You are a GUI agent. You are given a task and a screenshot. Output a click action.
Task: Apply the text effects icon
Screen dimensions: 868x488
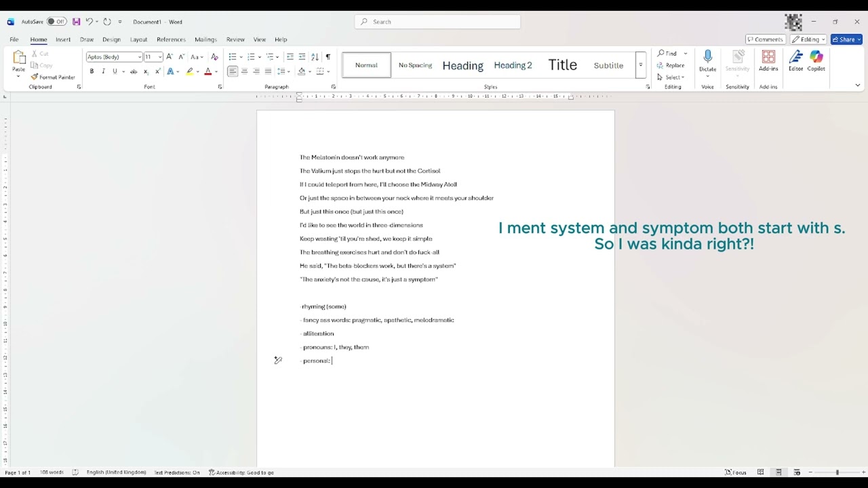(171, 71)
